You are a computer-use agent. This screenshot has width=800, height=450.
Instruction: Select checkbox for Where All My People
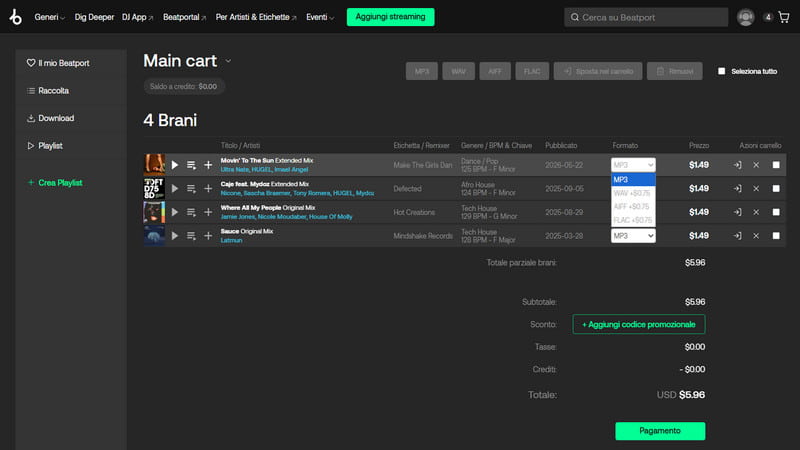(776, 212)
